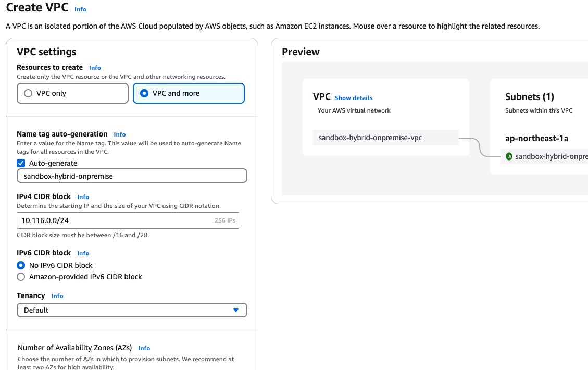Click the name tag input field

click(132, 176)
